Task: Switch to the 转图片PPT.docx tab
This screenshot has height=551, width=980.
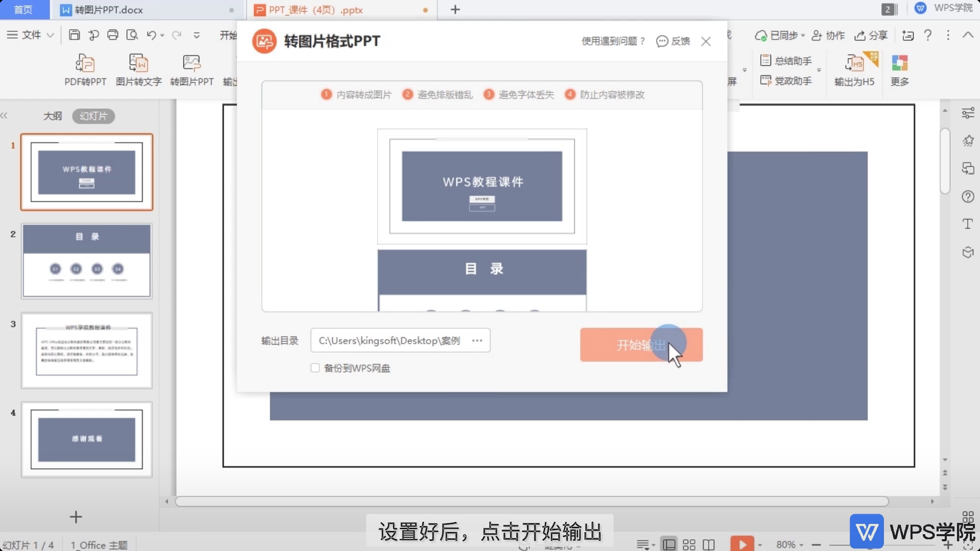Action: pyautogui.click(x=148, y=10)
